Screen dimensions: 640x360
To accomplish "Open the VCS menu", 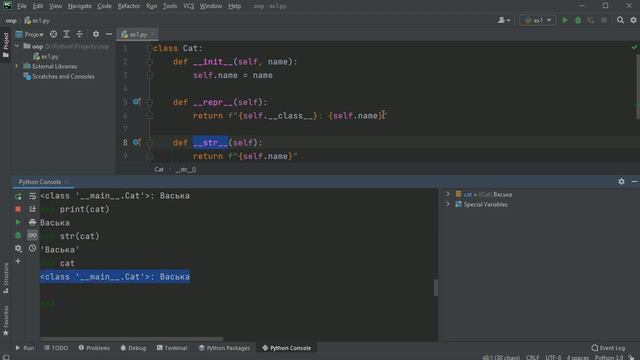I will tap(189, 6).
